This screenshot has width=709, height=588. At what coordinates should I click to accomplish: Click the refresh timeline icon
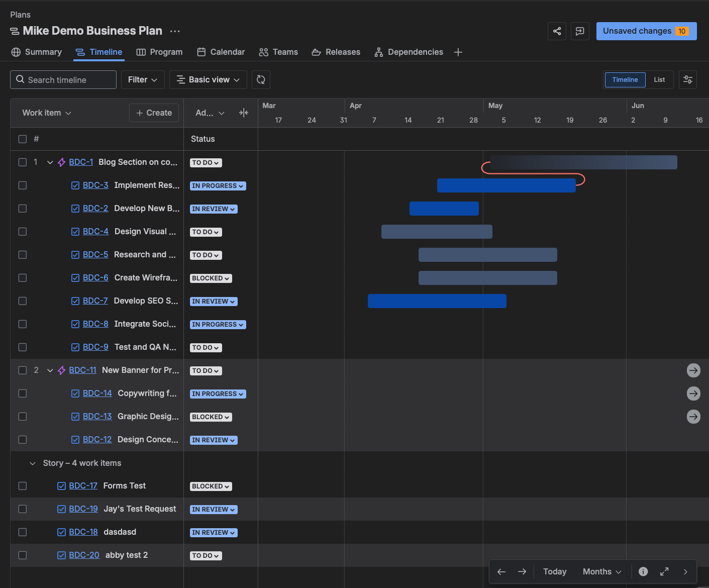coord(261,79)
